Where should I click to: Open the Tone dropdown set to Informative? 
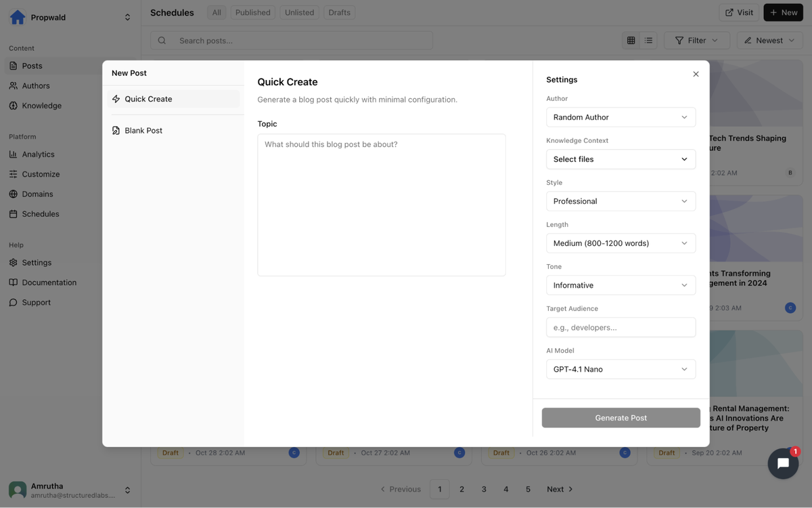click(621, 284)
